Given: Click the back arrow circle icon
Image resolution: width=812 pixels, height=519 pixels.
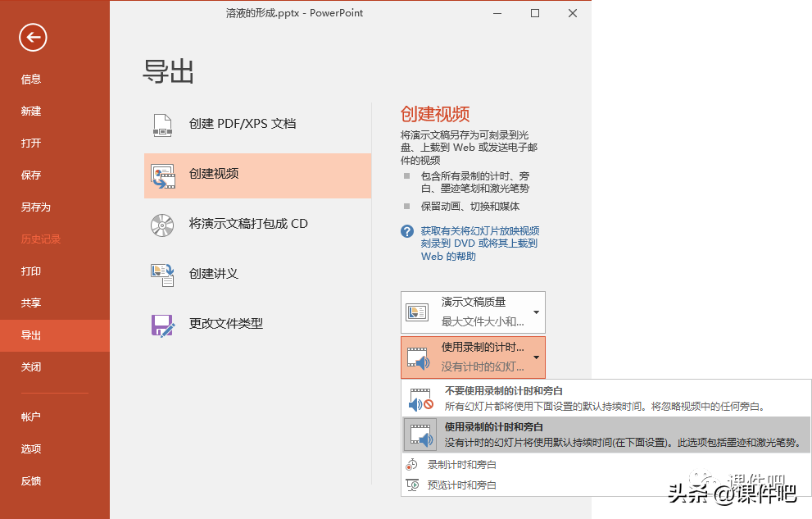Looking at the screenshot, I should (33, 37).
